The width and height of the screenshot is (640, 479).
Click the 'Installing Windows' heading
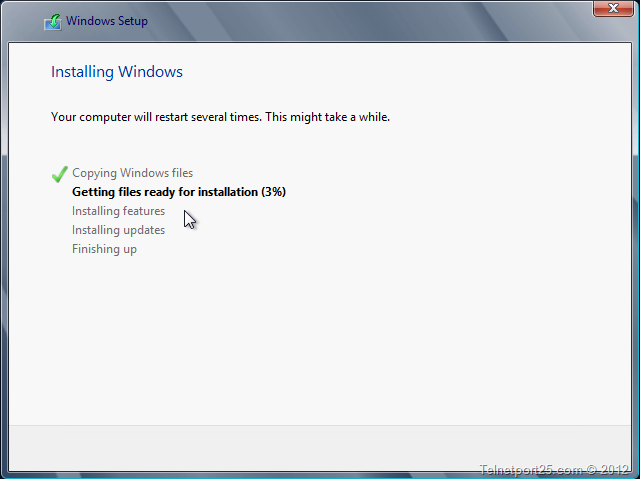(117, 72)
